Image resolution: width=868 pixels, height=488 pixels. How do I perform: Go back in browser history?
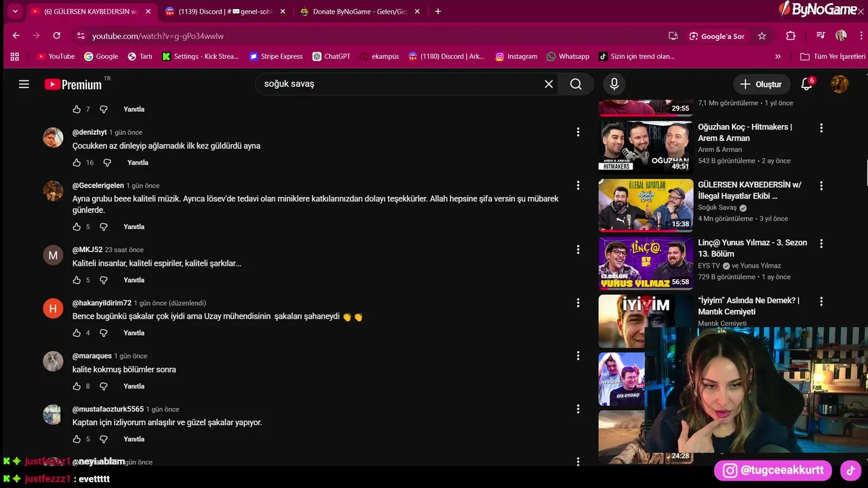coord(16,36)
